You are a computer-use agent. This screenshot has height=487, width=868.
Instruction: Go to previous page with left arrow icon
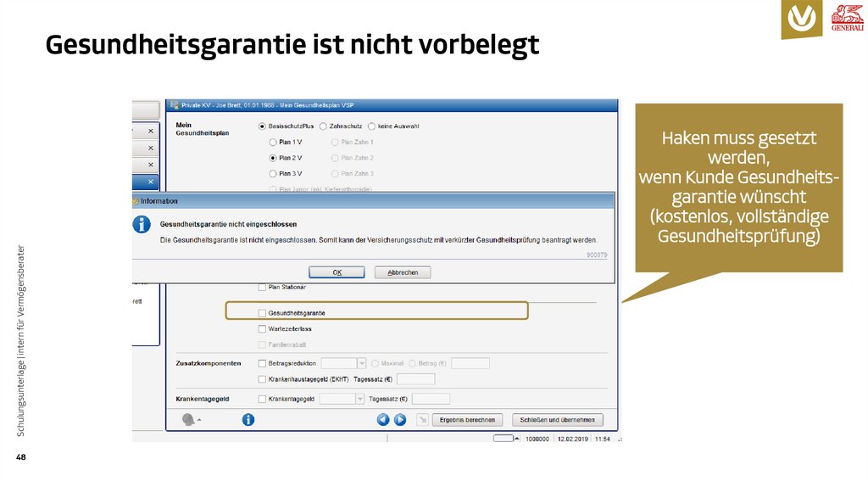pyautogui.click(x=382, y=420)
